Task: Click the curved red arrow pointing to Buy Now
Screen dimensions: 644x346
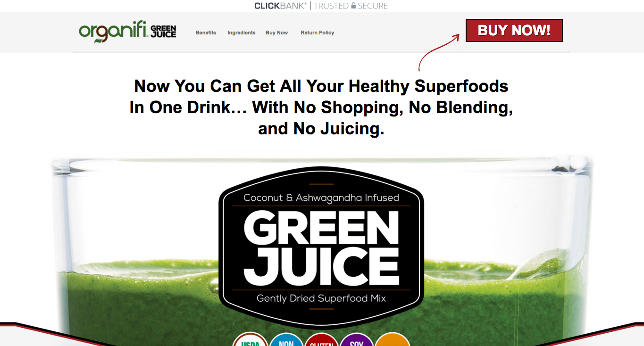Action: pyautogui.click(x=438, y=52)
